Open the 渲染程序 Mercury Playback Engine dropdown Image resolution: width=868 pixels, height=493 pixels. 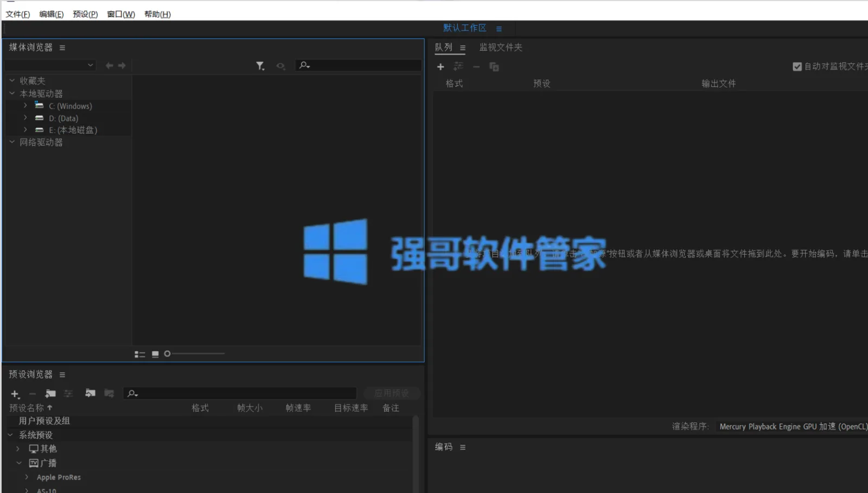792,427
